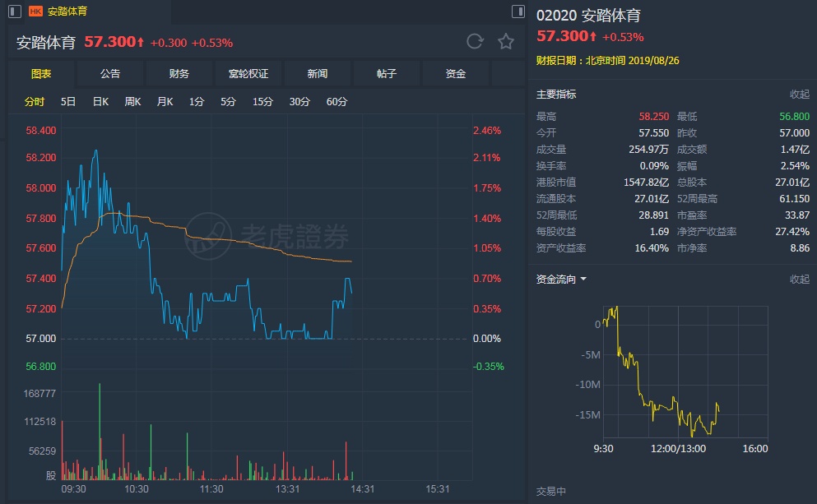Image resolution: width=817 pixels, height=504 pixels.
Task: Toggle the right sidebar panel icon
Action: 518,12
